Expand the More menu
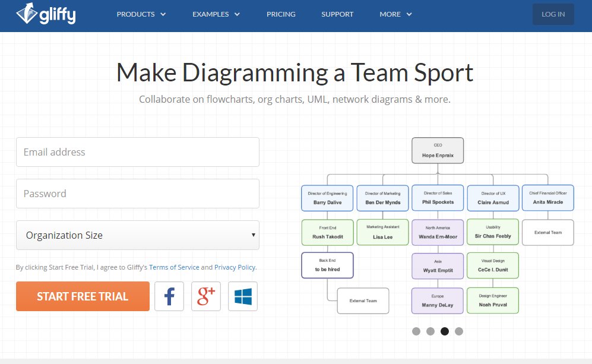The height and width of the screenshot is (364, 592). pyautogui.click(x=395, y=14)
